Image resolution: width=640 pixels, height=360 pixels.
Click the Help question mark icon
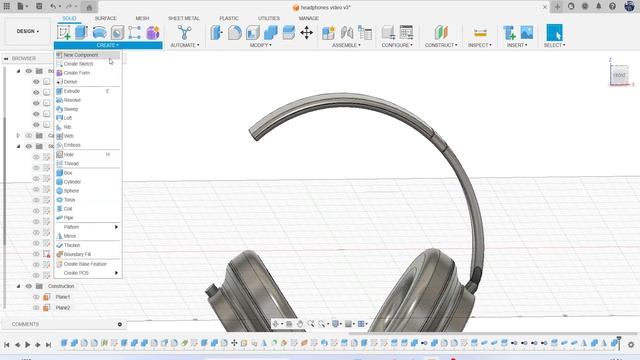coord(612,7)
